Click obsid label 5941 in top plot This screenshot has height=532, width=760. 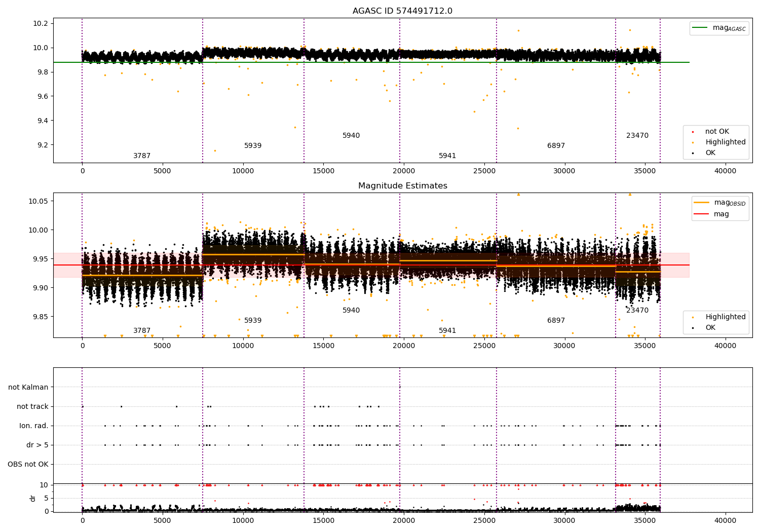click(x=447, y=156)
